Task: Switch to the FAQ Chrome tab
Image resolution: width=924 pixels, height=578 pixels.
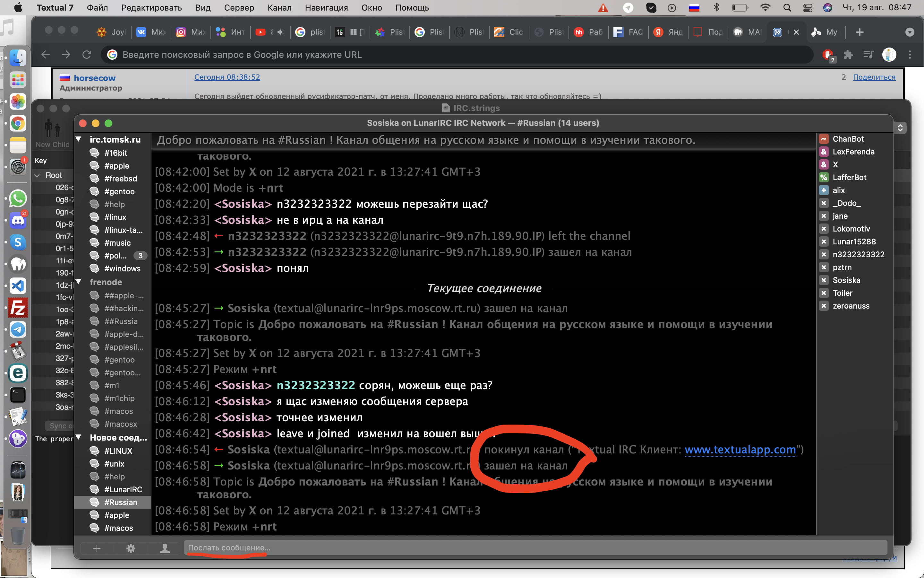Action: pos(628,32)
